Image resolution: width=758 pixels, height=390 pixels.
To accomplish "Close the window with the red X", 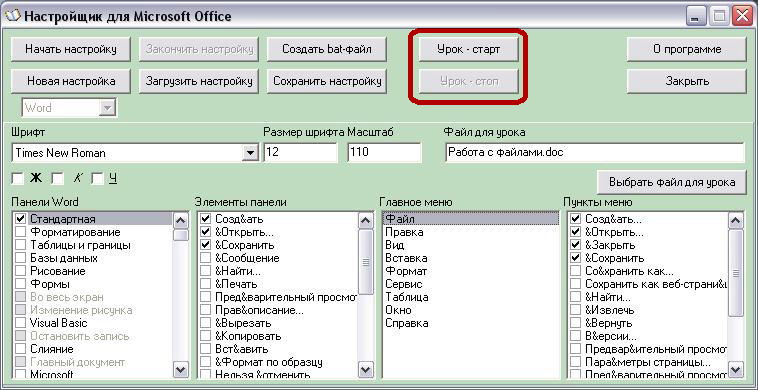I will point(742,16).
